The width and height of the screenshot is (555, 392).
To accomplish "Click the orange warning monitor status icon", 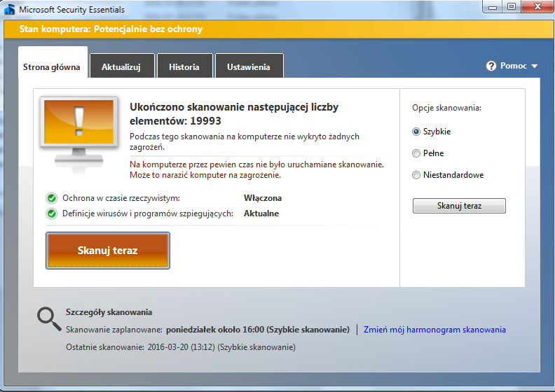I will 78,135.
